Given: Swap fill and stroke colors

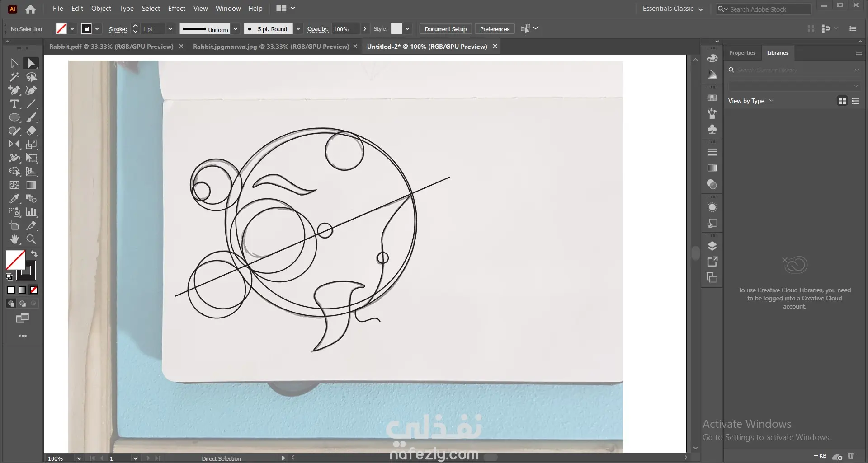Looking at the screenshot, I should [34, 254].
